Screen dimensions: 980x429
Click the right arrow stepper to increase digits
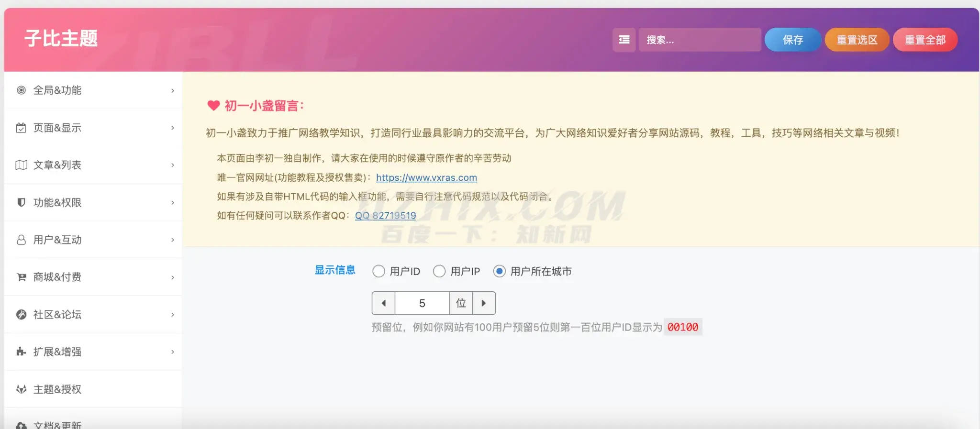484,303
